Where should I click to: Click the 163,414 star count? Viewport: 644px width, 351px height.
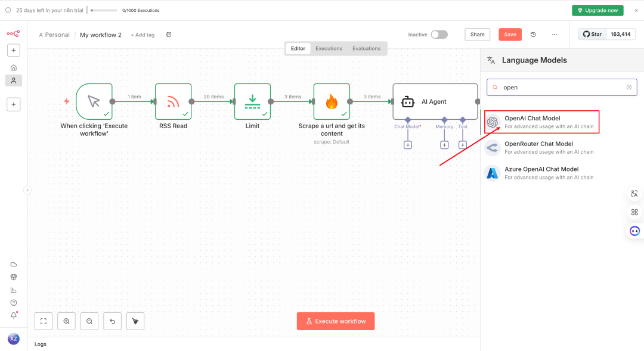tap(621, 34)
